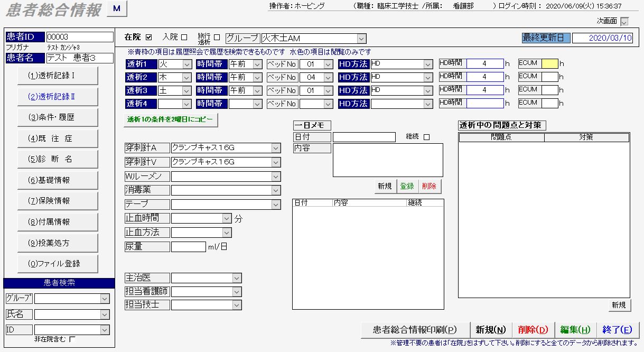
Task: Open (3)条件・履歴 section
Action: (x=58, y=117)
